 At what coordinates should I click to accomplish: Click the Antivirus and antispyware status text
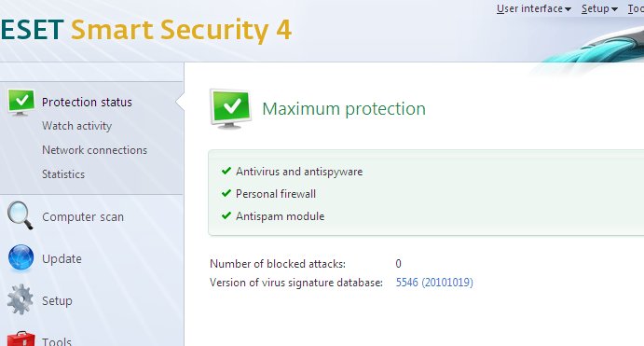tap(299, 172)
